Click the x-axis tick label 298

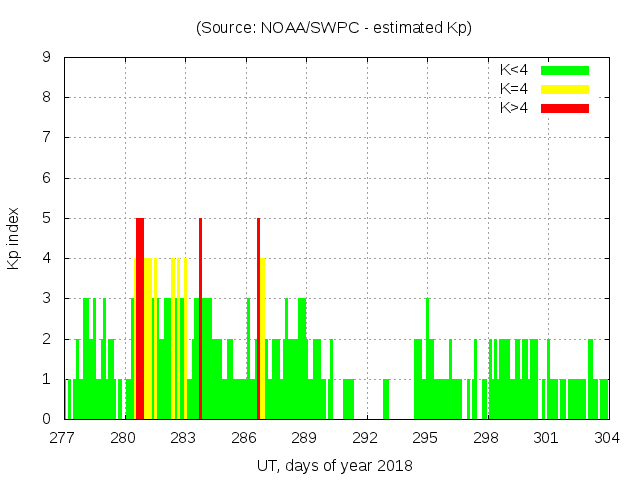point(487,438)
